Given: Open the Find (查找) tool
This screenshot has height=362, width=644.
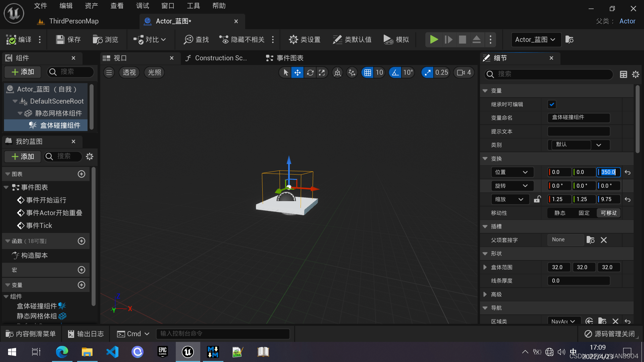Looking at the screenshot, I should pos(196,40).
